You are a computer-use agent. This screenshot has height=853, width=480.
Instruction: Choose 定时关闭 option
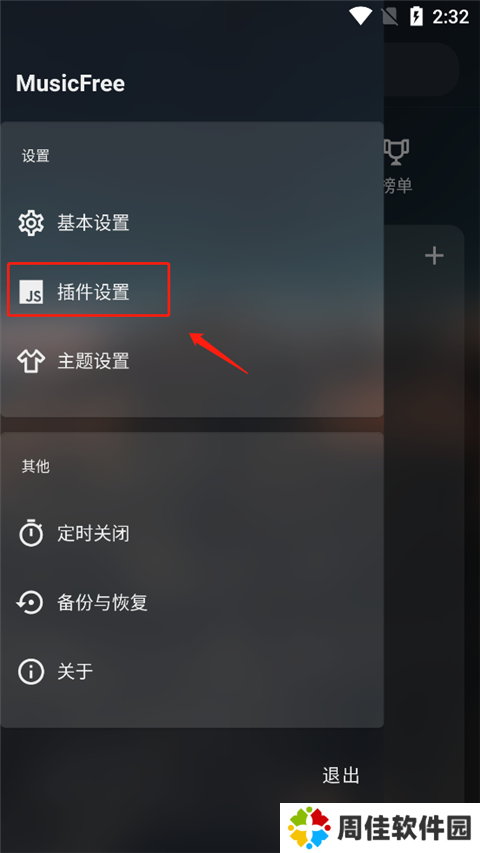click(x=192, y=533)
